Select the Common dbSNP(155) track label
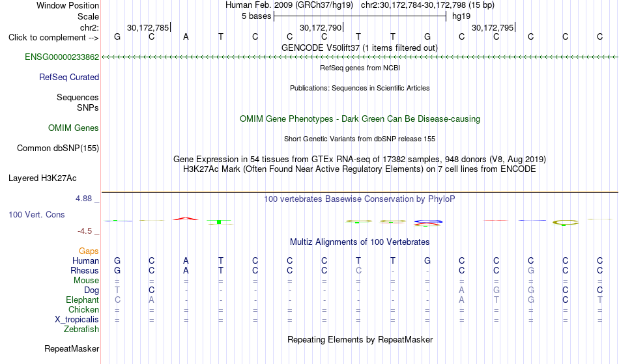 pyautogui.click(x=57, y=148)
